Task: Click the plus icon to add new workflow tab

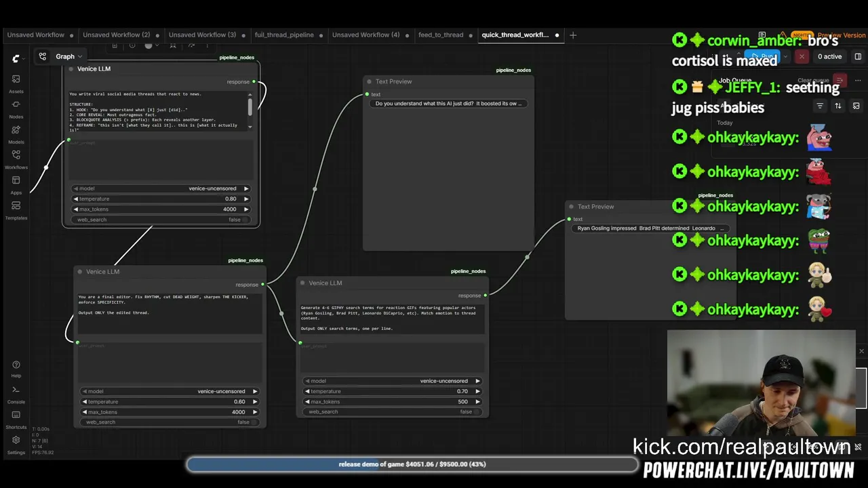Action: pyautogui.click(x=573, y=35)
